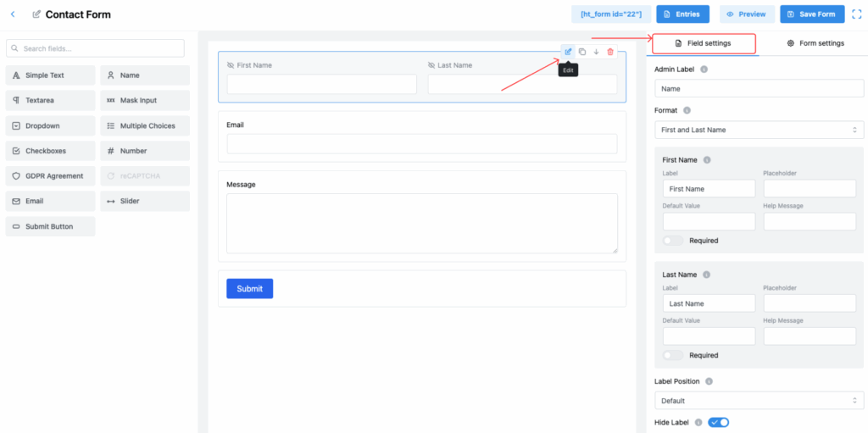Click the First Name Default Value input
Screen dimensions: 868x433
[709, 221]
